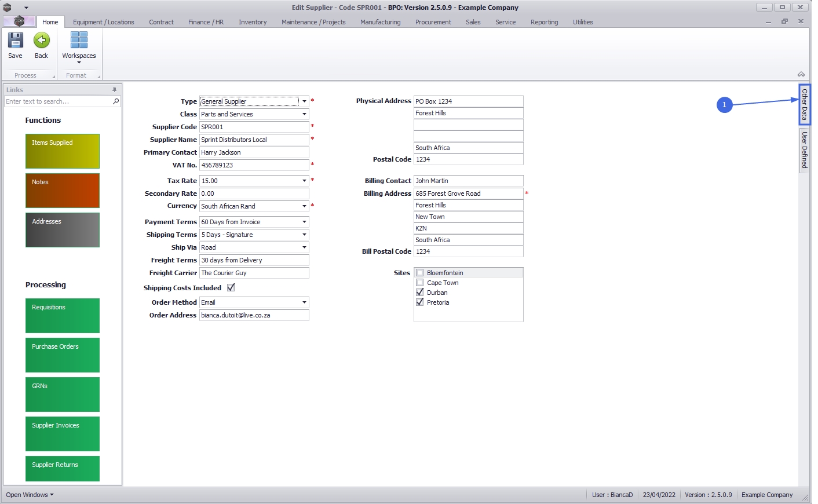This screenshot has height=504, width=818.
Task: Click the Billing Contact field
Action: [469, 181]
